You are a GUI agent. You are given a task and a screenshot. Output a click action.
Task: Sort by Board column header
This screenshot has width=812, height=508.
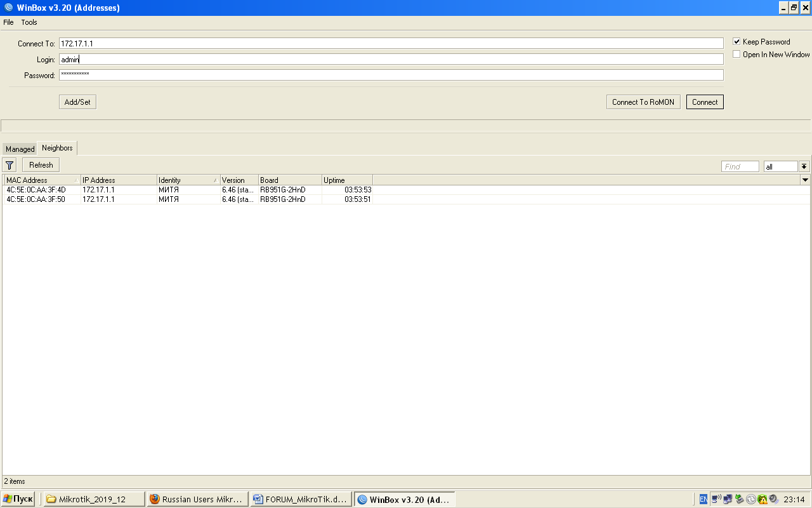click(290, 180)
